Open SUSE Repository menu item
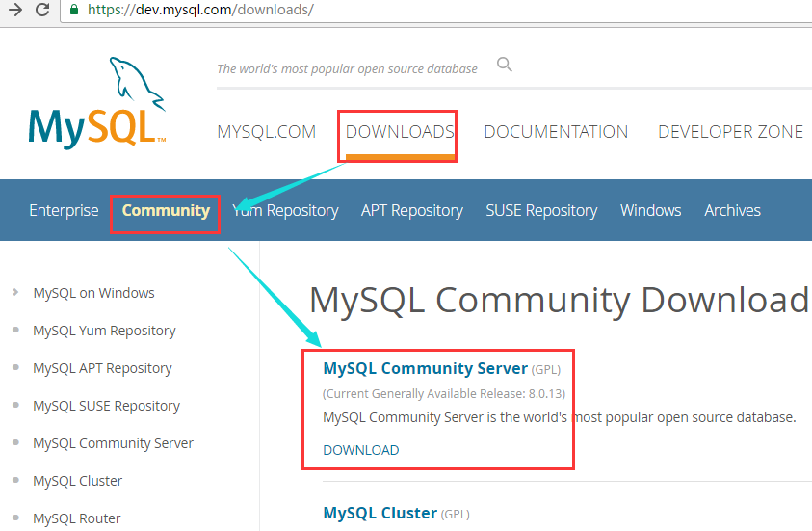The width and height of the screenshot is (812, 531). tap(541, 210)
